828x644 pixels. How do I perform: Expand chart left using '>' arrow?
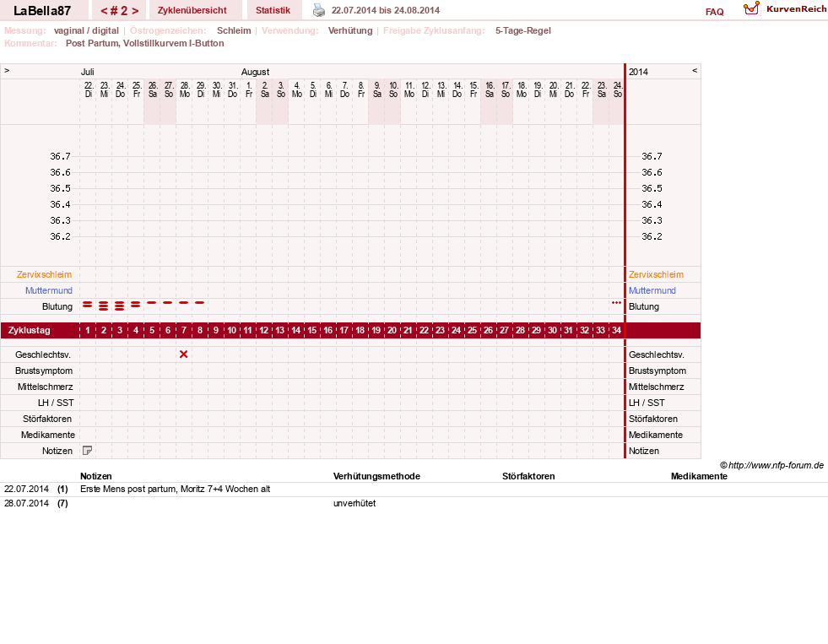click(7, 70)
